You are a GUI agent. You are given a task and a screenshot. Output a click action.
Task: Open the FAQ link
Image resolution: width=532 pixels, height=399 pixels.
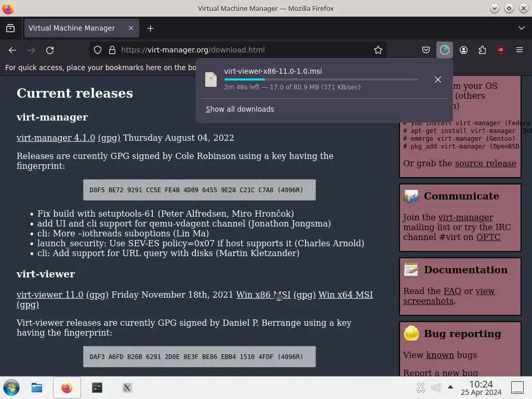coord(453,291)
